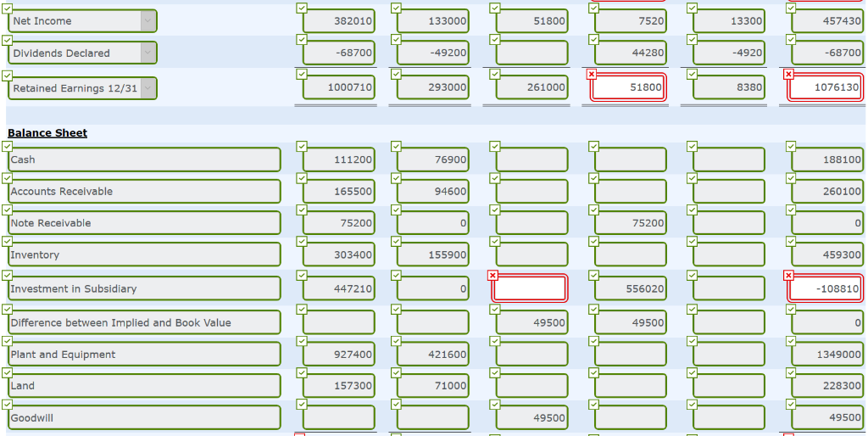Click the green check above the 421600 value
The height and width of the screenshot is (436, 868).
pyautogui.click(x=396, y=341)
